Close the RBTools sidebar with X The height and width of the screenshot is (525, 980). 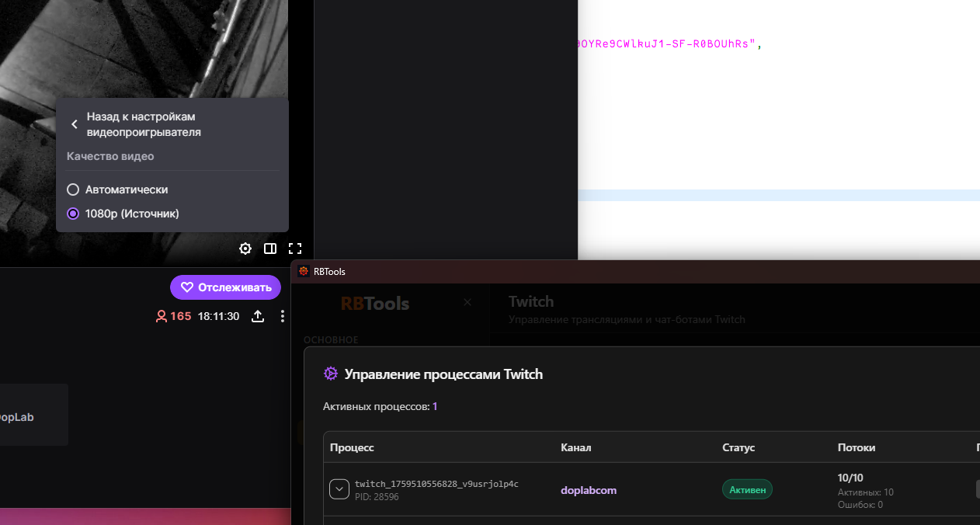pos(467,302)
